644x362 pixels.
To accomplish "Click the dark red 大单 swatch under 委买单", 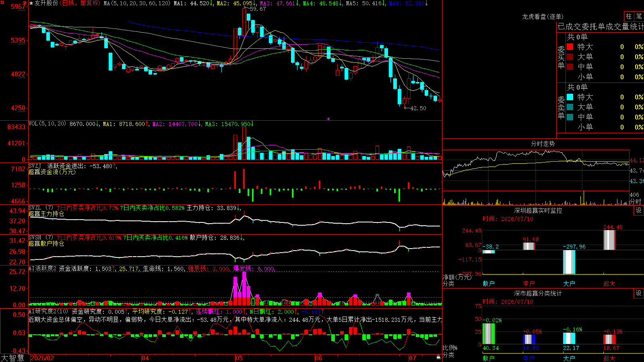I will (x=570, y=57).
